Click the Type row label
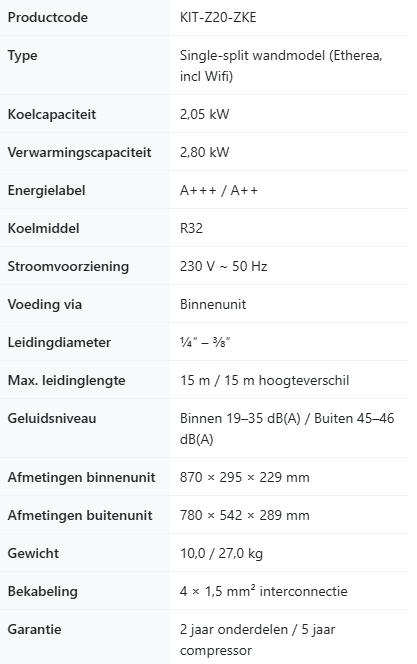This screenshot has height=664, width=417. click(x=22, y=55)
